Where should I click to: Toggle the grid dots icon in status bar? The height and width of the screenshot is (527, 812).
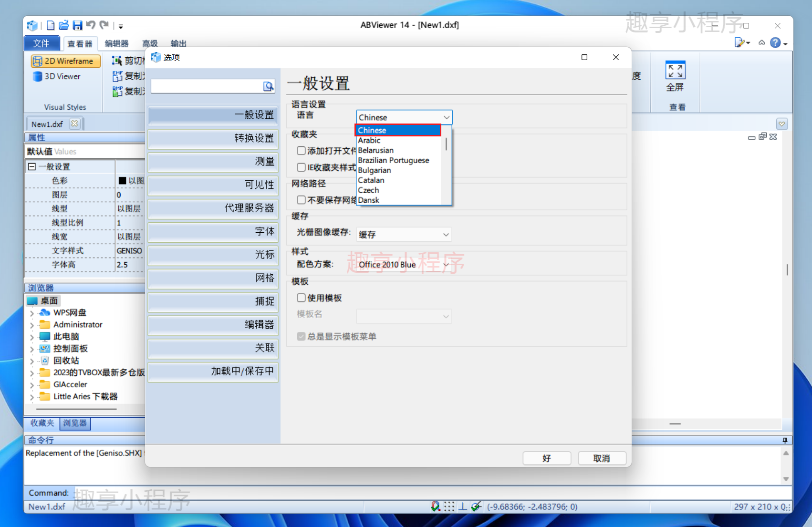point(449,506)
